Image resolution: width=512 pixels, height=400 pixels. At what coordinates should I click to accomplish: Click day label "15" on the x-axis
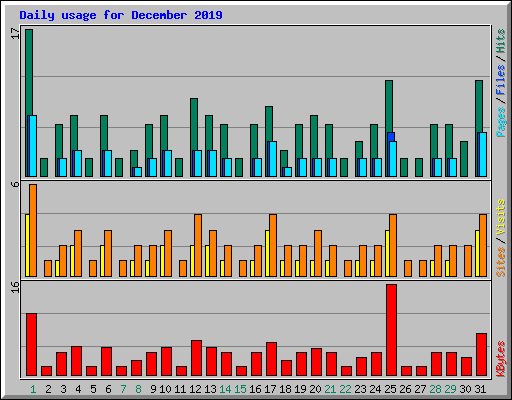pos(240,389)
